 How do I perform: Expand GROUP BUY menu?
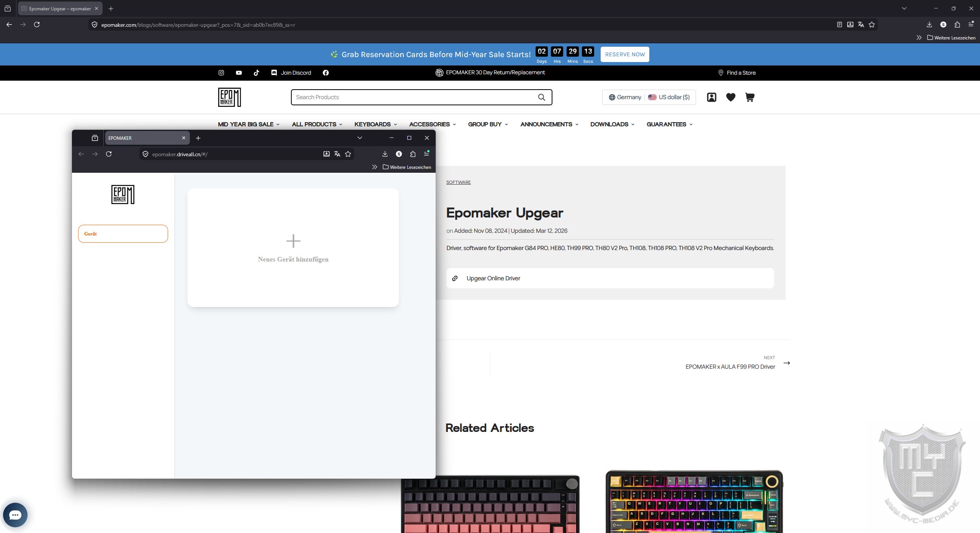tap(488, 124)
